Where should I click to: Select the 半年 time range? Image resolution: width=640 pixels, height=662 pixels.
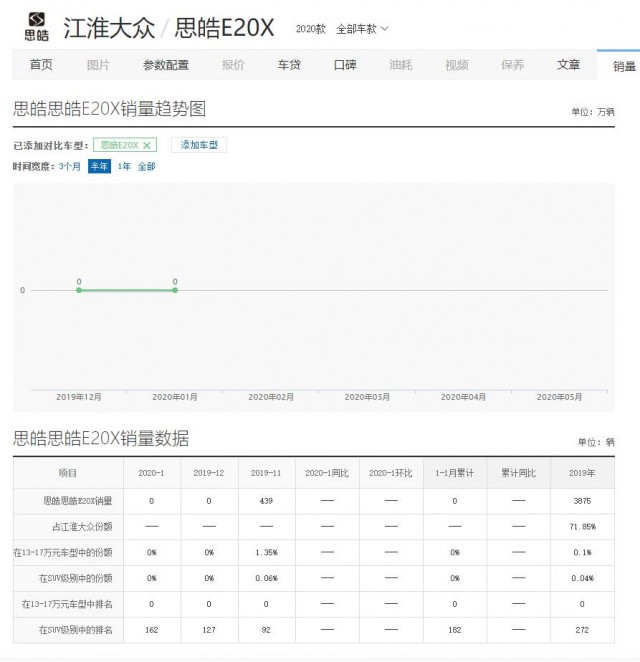[x=99, y=166]
